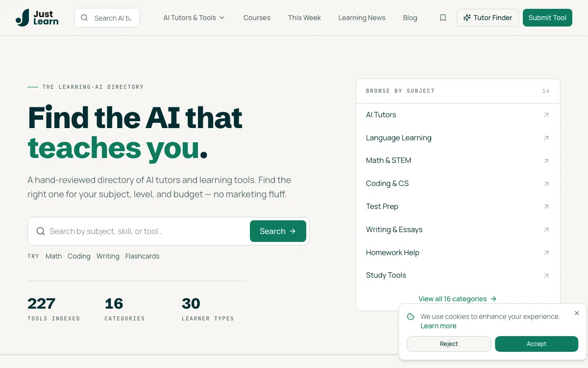
Task: Click the arrow icon beside AI Tutors
Action: tap(546, 115)
